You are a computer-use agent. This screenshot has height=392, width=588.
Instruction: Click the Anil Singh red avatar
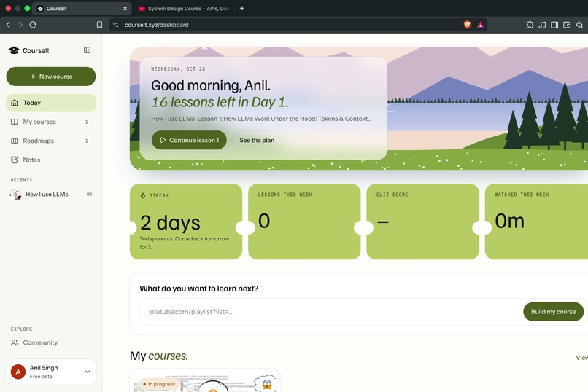pyautogui.click(x=18, y=372)
